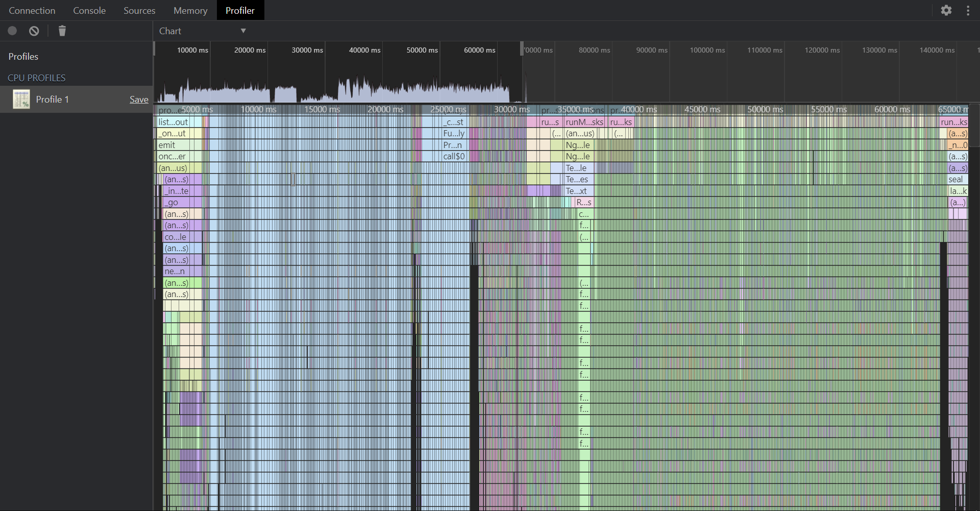Switch to the Connection tab

pyautogui.click(x=32, y=10)
